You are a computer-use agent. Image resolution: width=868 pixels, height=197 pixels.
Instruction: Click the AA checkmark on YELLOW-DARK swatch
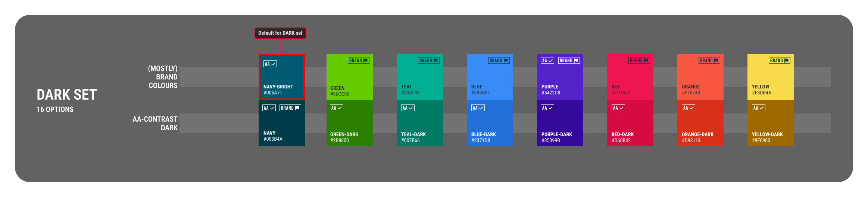(x=758, y=108)
